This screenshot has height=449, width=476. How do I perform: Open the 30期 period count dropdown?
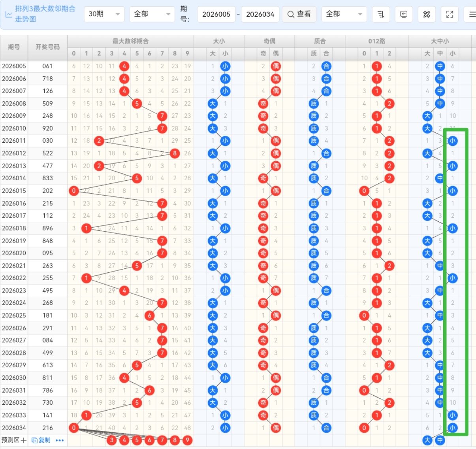pos(104,14)
